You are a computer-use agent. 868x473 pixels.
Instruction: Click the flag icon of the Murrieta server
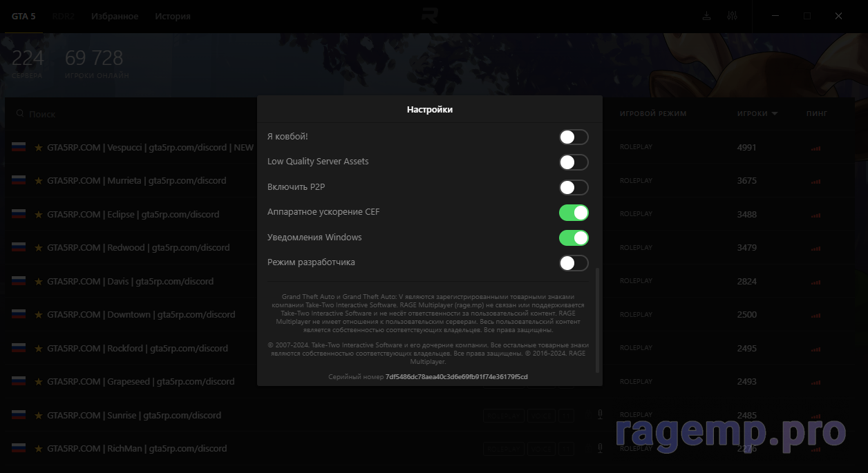(19, 181)
